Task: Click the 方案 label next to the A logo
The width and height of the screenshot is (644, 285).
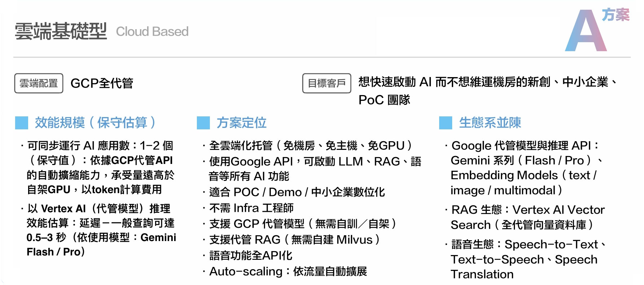Action: coord(616,15)
